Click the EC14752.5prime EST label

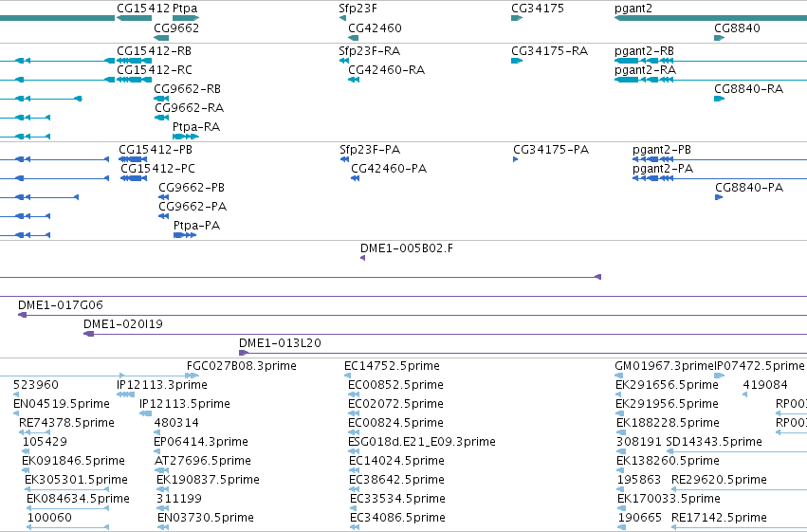click(392, 366)
